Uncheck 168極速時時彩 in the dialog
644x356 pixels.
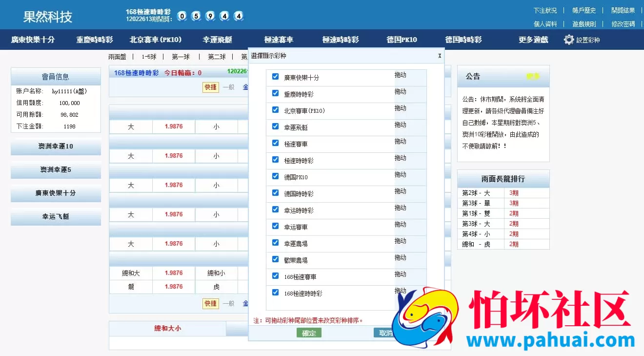(x=276, y=293)
